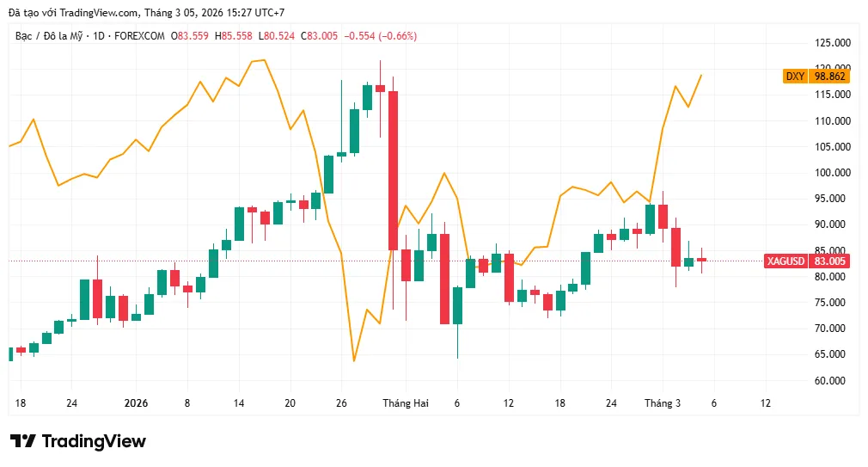Click the 110.000 price axis label

point(833,120)
